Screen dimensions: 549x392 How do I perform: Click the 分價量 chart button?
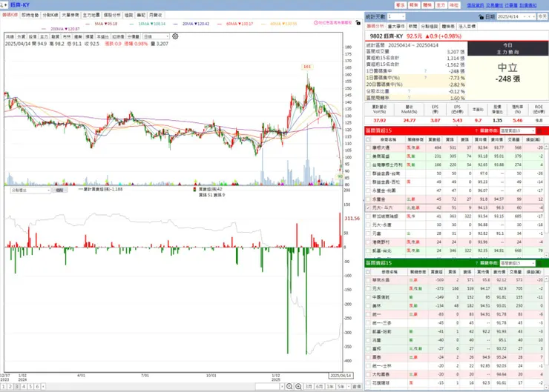(x=134, y=36)
